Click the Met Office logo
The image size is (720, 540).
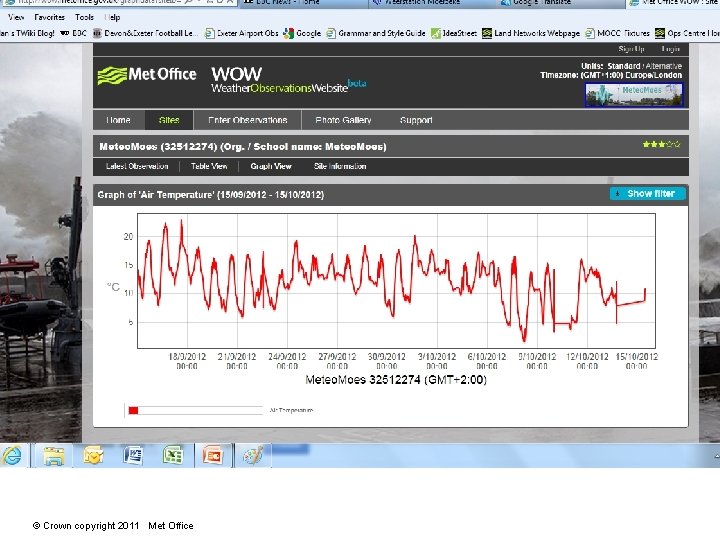click(x=147, y=75)
